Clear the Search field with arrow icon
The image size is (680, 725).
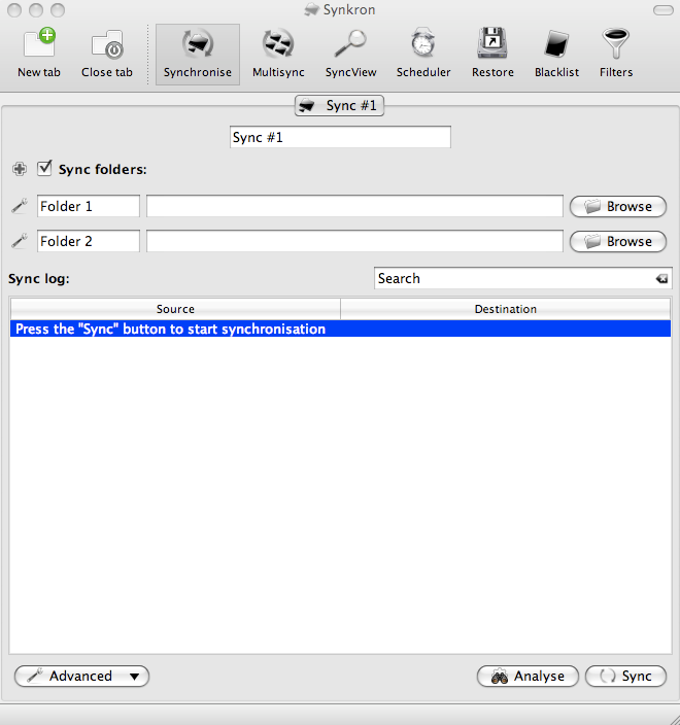[662, 278]
